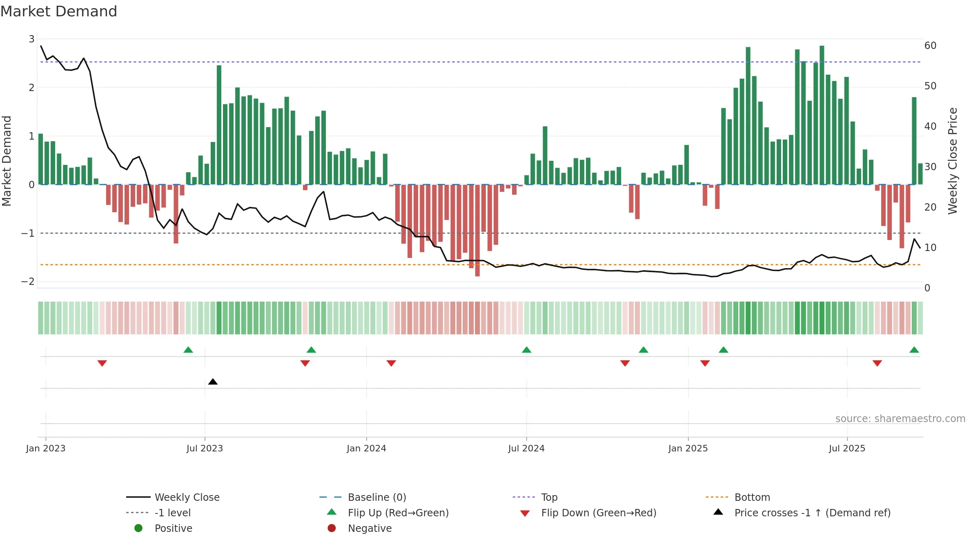Click the deepest red demand bar in 2024
Viewport: 980px width, 551px height.
tap(477, 231)
